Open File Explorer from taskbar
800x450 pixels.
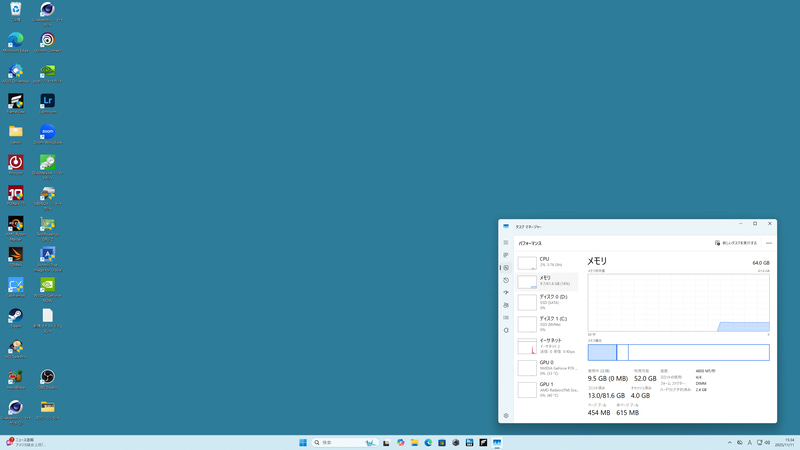pos(414,442)
